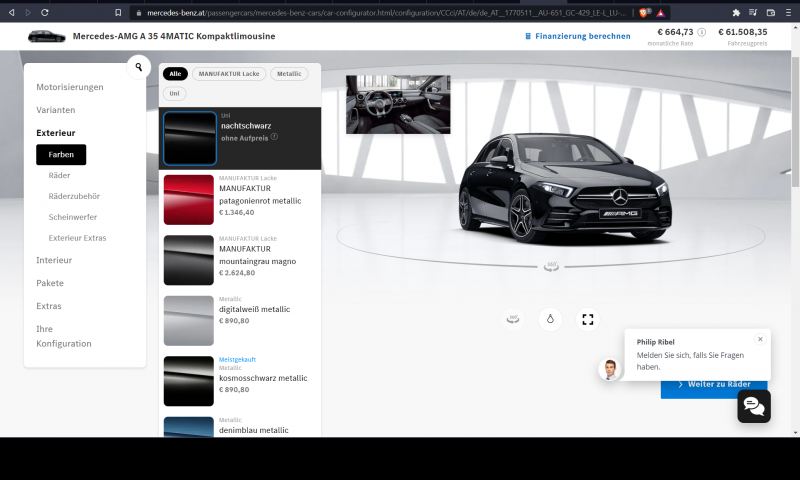Expand the Pakete section
Viewport: 800px width, 480px height.
[x=50, y=283]
